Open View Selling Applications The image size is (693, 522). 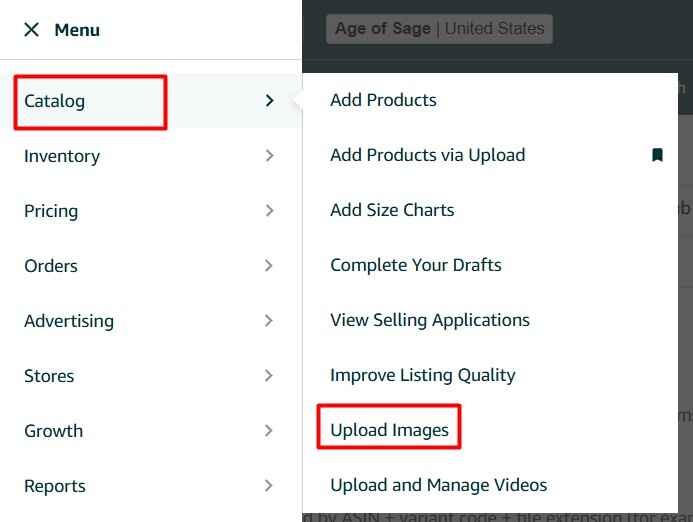430,320
